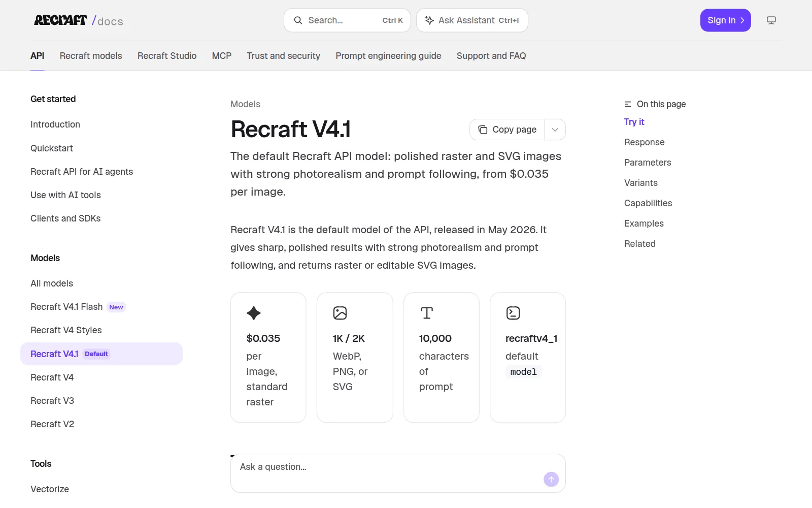The width and height of the screenshot is (812, 508).
Task: Click the Recraft logo
Action: (x=79, y=20)
